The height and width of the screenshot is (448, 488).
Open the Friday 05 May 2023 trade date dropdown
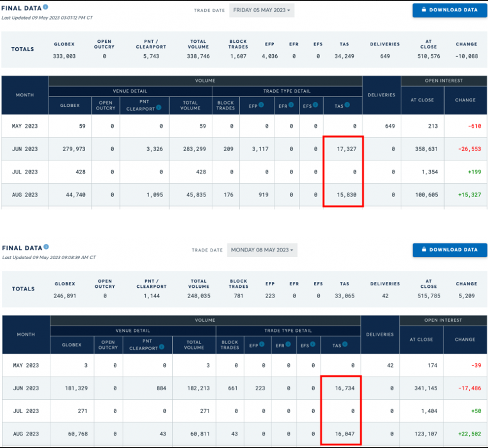(261, 10)
